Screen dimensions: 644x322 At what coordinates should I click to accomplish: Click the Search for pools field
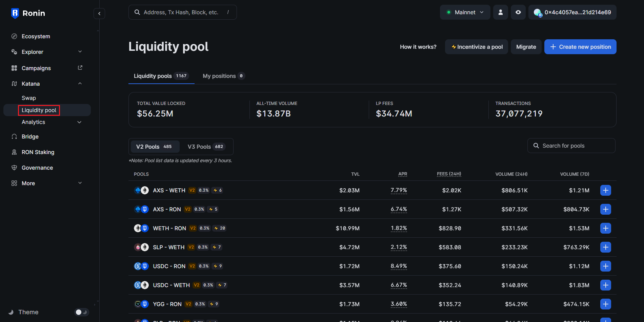click(x=571, y=145)
